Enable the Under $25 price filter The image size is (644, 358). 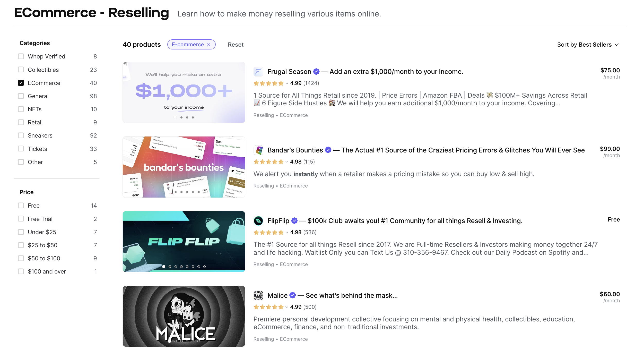point(21,232)
